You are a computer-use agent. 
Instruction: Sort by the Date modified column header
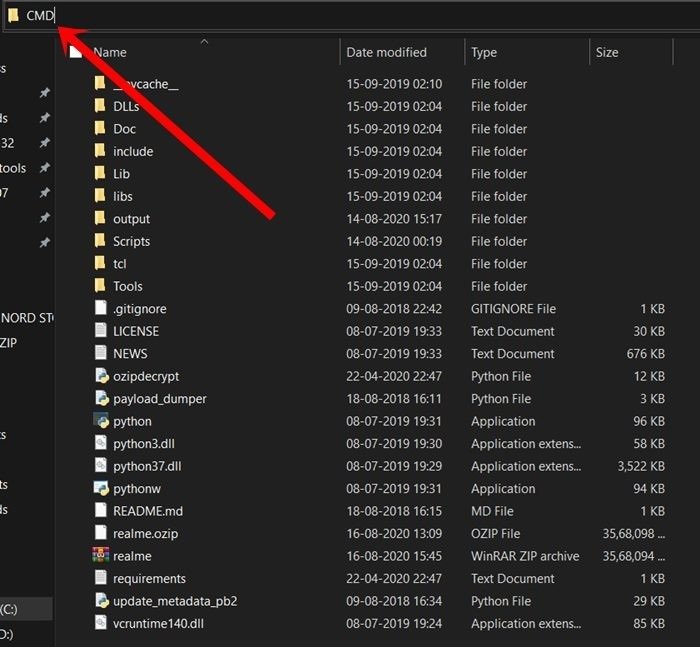386,52
